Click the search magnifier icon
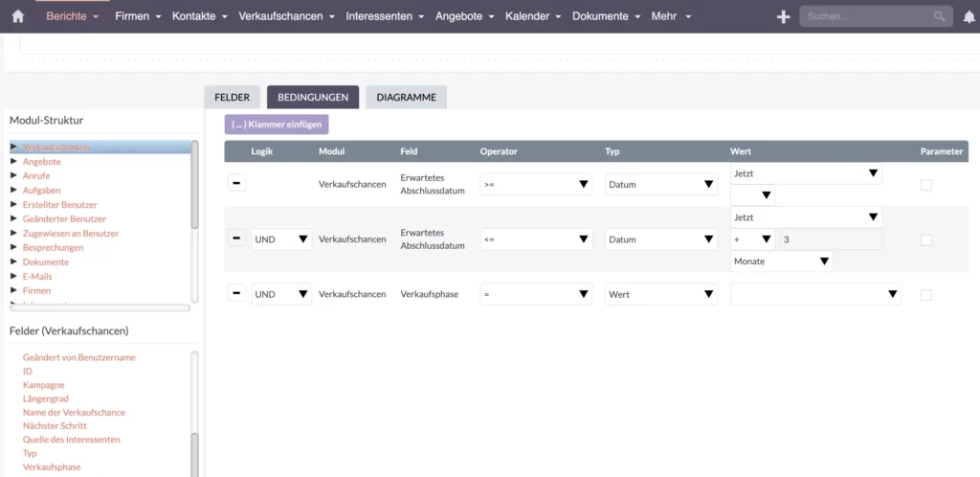Viewport: 980px width, 477px height. (940, 17)
